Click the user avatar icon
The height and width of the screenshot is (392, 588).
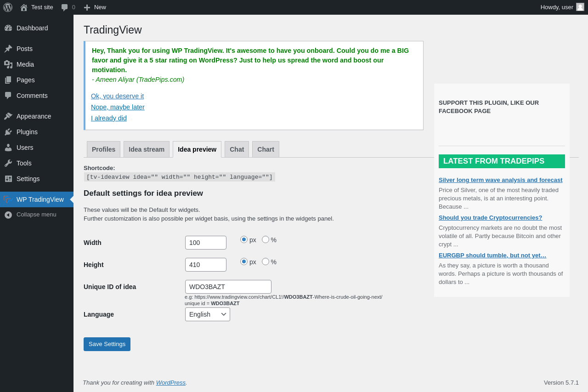point(580,7)
